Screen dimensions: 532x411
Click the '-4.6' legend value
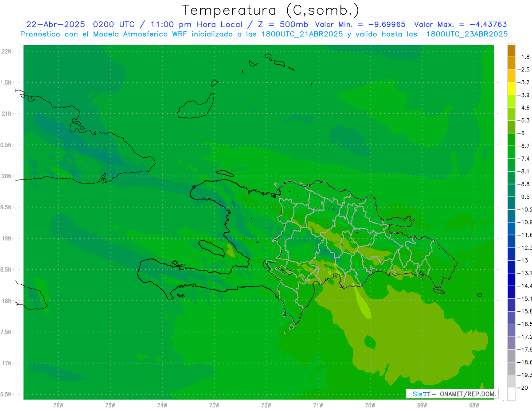pos(524,108)
